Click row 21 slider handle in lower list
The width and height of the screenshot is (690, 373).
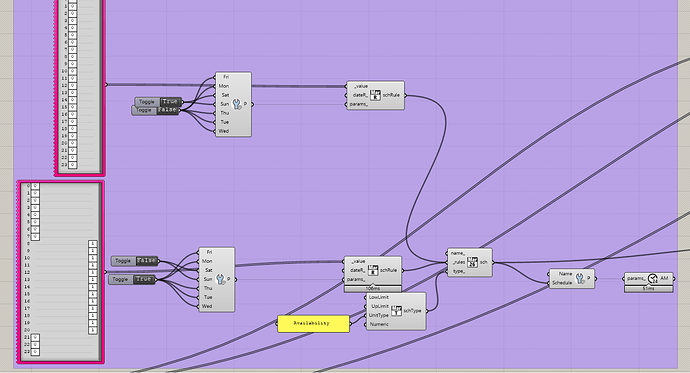(x=35, y=337)
